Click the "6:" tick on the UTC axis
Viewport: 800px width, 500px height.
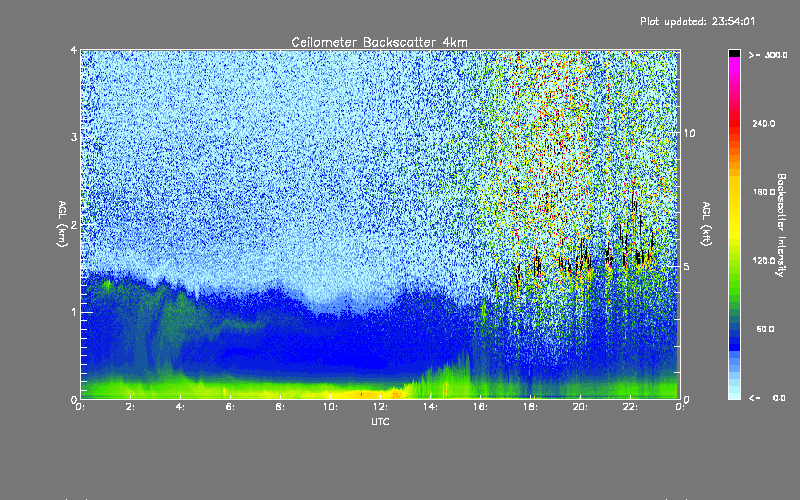click(x=230, y=407)
